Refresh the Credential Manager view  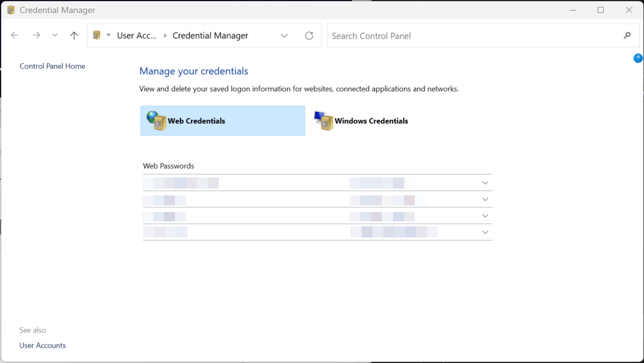click(x=309, y=36)
